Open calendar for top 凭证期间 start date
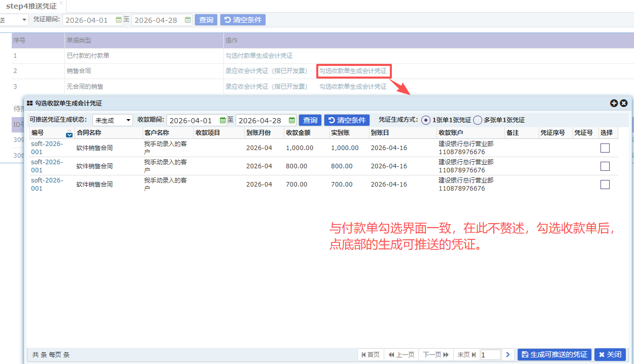 (x=119, y=20)
